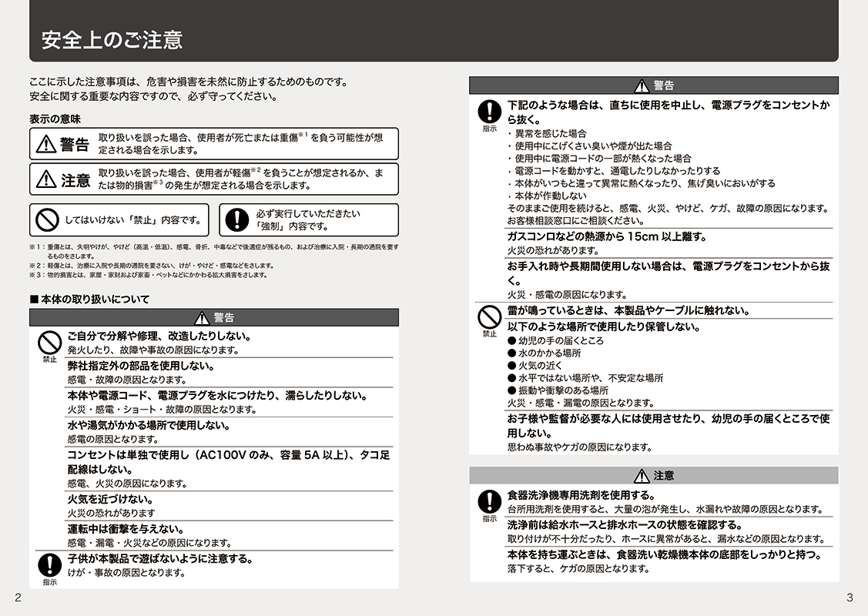This screenshot has height=616, width=868.
Task: Click the prohibition circle in the 禁止 legend box
Action: tap(47, 219)
